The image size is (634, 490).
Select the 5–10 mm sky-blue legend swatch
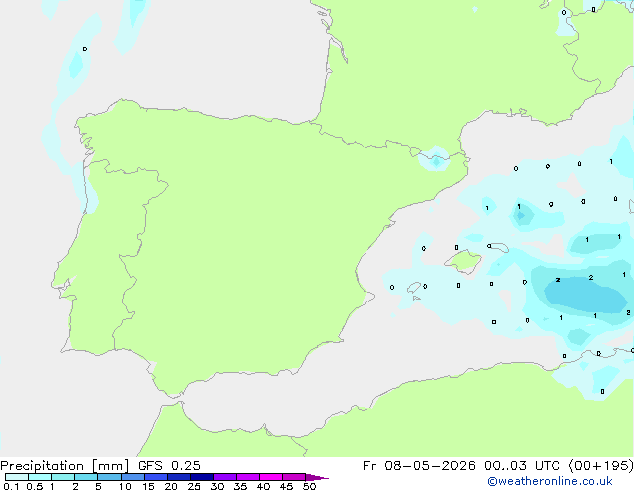click(x=109, y=477)
